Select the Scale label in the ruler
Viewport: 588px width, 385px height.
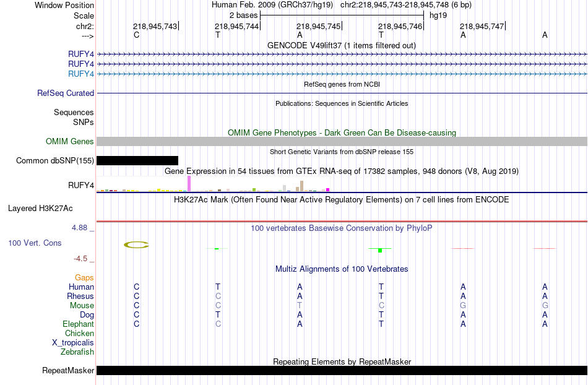pos(84,15)
